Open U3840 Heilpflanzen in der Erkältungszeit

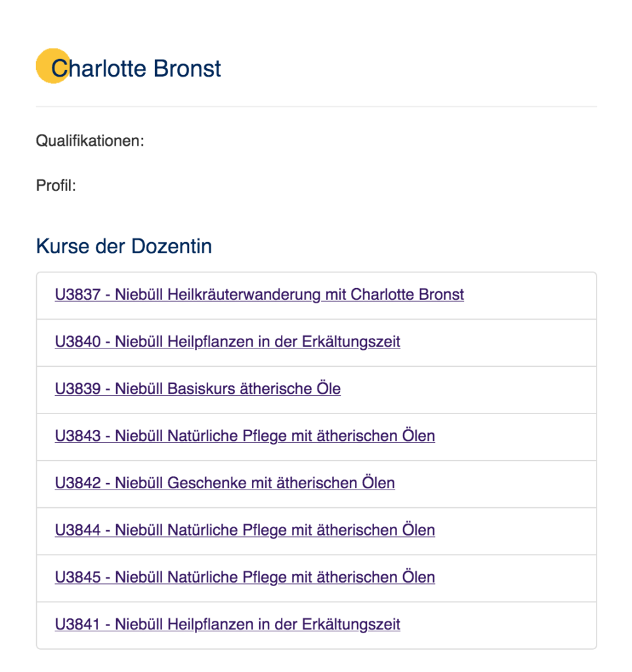227,342
